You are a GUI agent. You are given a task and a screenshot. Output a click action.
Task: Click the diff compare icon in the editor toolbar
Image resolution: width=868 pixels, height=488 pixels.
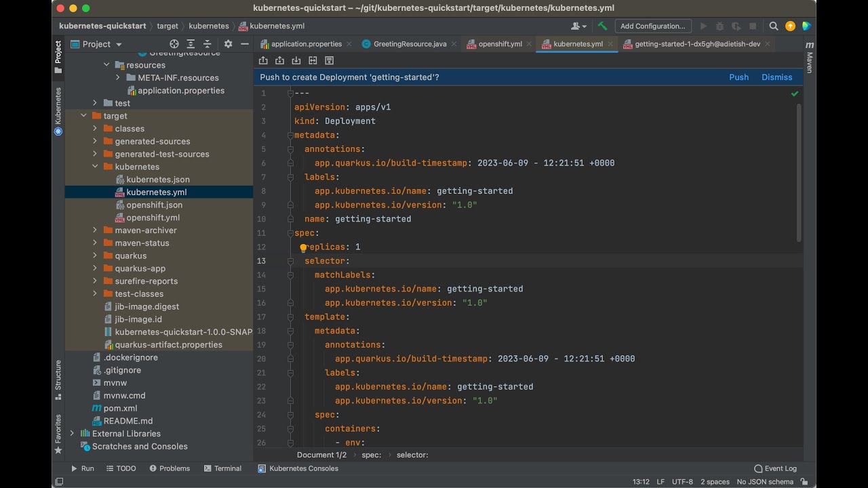pyautogui.click(x=313, y=61)
